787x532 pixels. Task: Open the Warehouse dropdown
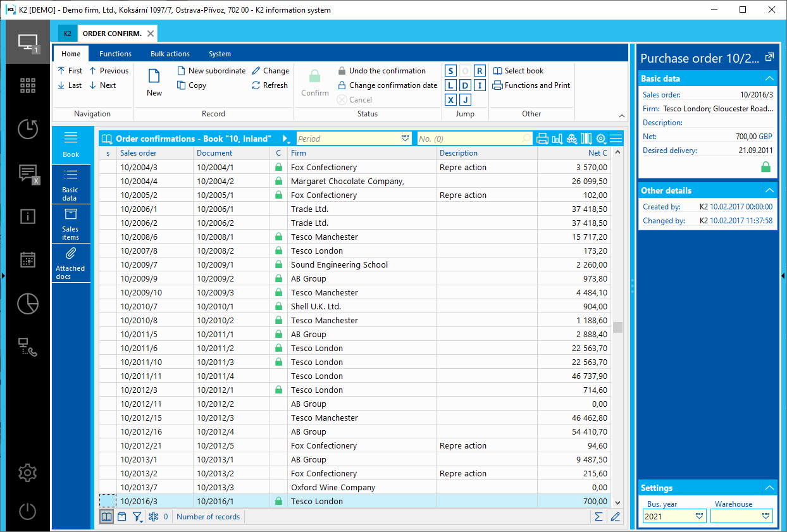[766, 516]
